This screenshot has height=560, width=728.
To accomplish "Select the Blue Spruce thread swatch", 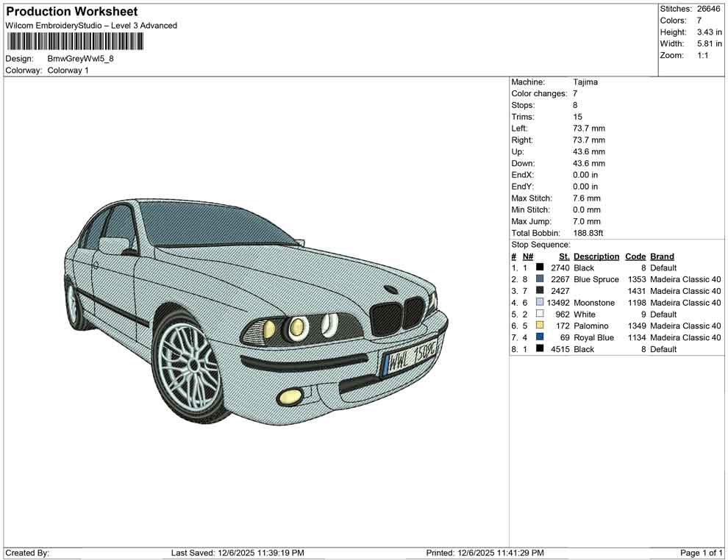I will point(539,279).
